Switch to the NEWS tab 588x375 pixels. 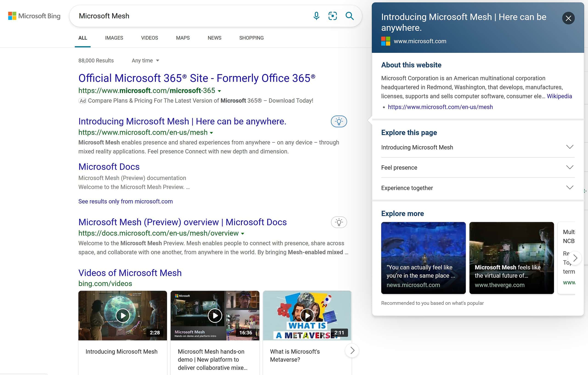(214, 38)
